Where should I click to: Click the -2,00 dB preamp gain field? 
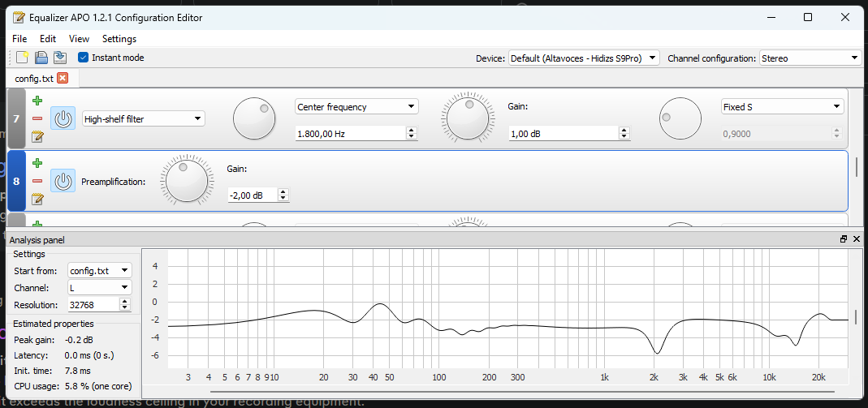click(253, 195)
